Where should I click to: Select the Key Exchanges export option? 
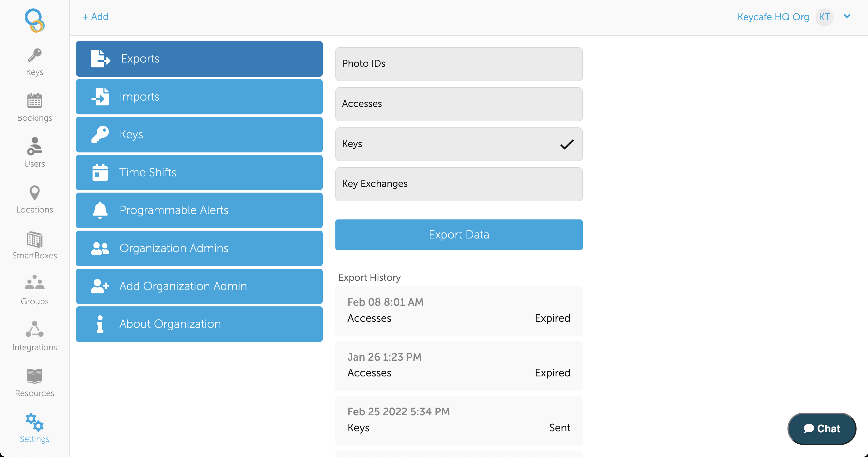click(x=459, y=184)
